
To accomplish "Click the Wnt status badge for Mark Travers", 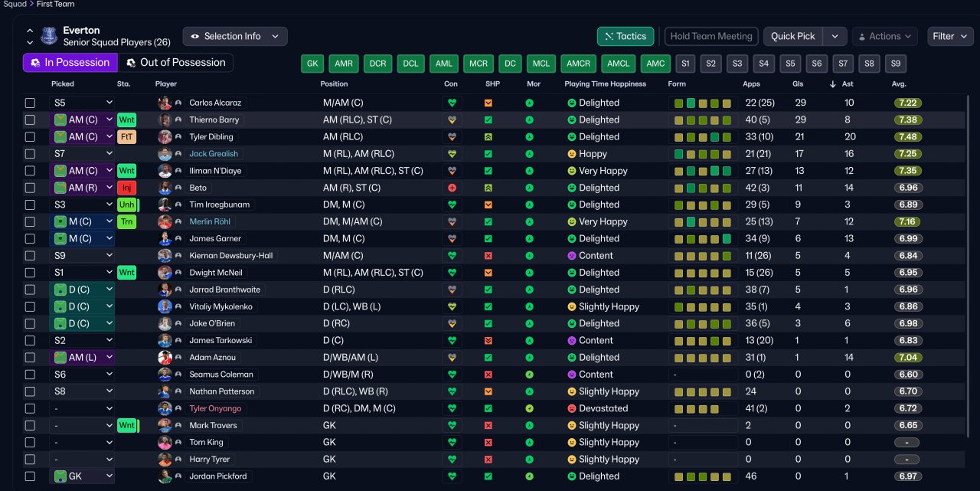I will point(127,425).
